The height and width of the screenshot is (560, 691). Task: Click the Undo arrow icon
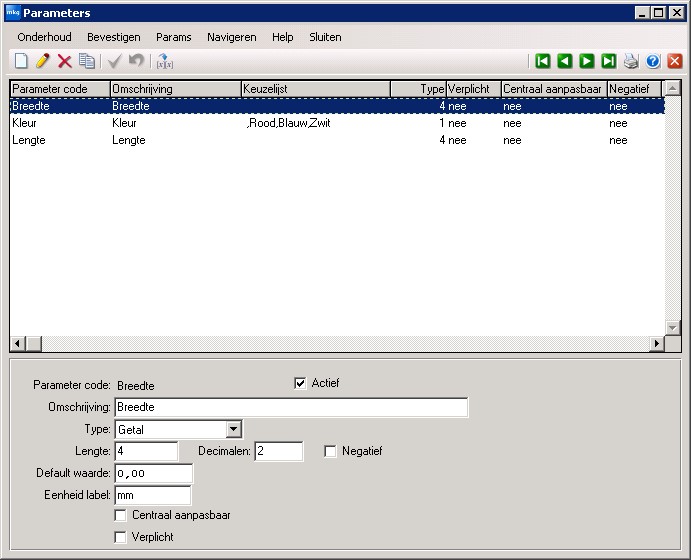pos(137,60)
